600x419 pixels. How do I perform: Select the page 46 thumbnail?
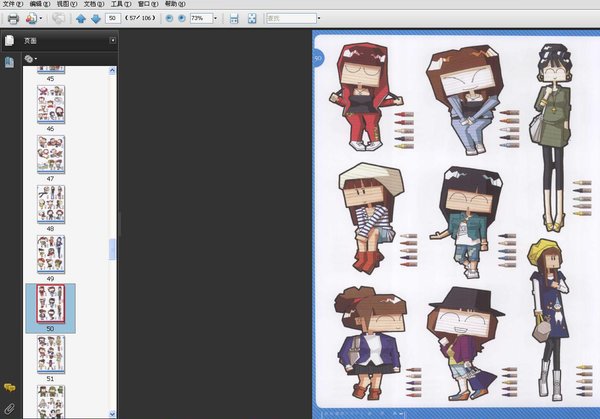point(50,103)
